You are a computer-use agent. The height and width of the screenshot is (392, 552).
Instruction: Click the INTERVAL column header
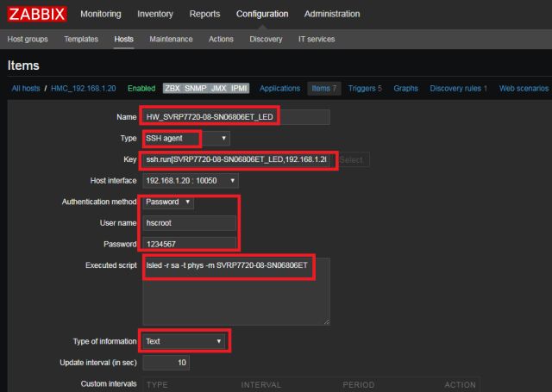260,385
